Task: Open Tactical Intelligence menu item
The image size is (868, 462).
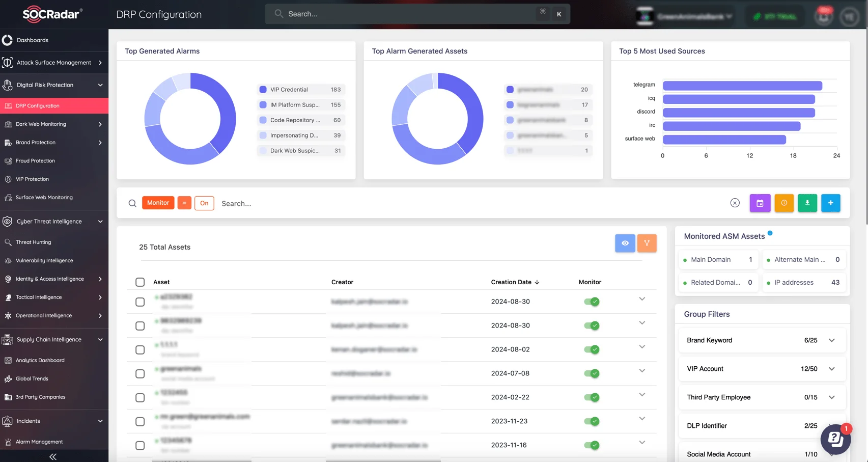Action: [54, 297]
